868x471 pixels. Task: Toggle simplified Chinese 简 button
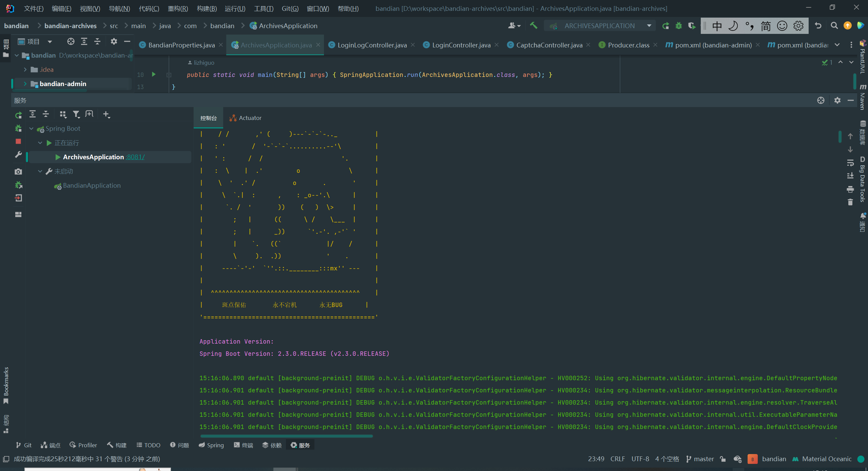(x=766, y=26)
